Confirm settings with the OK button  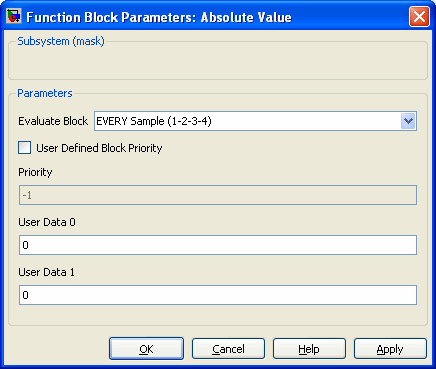146,349
